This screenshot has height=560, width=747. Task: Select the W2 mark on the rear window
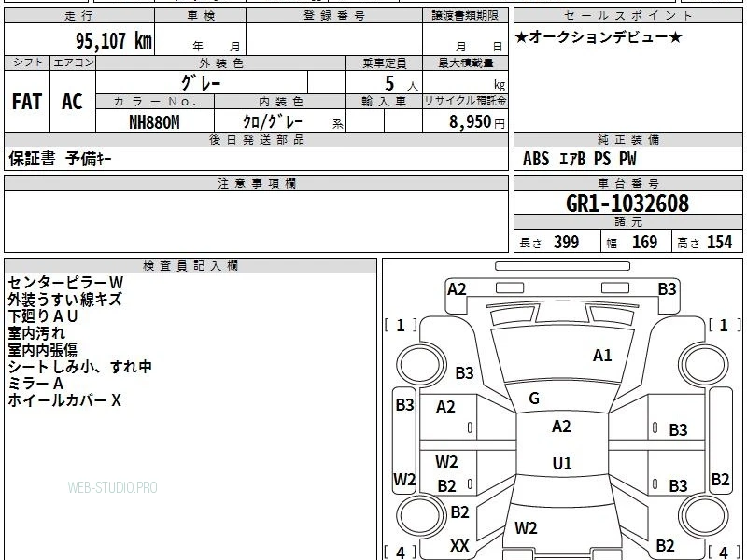526,527
